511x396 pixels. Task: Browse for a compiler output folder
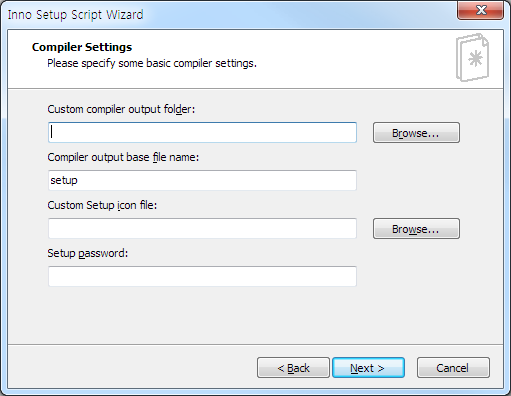point(416,133)
